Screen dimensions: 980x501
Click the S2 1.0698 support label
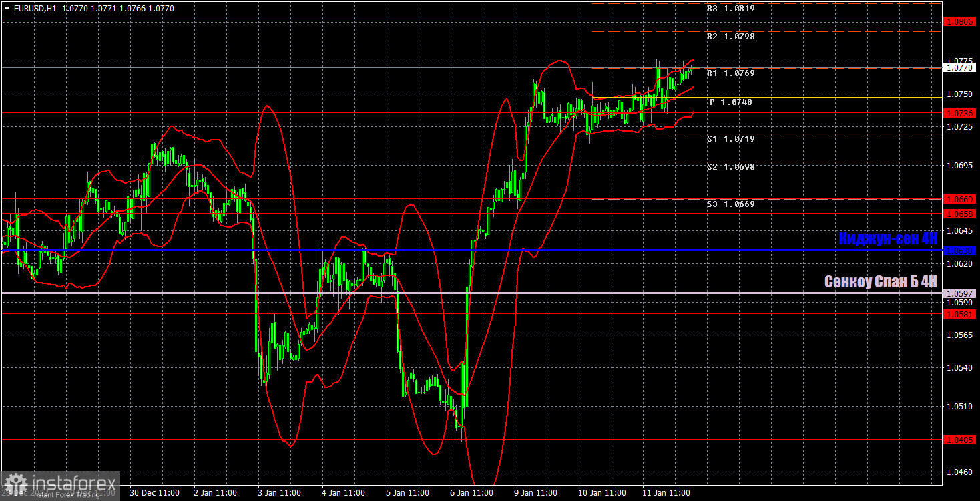click(732, 167)
